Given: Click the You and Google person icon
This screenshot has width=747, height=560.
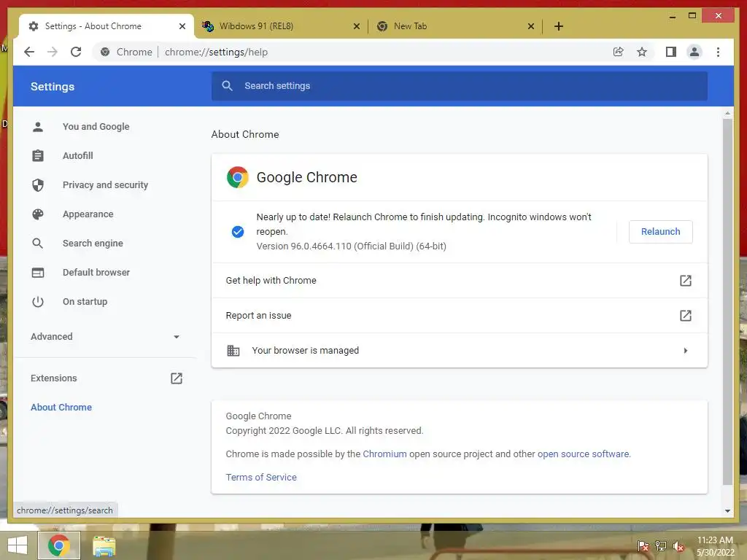Looking at the screenshot, I should (x=38, y=127).
